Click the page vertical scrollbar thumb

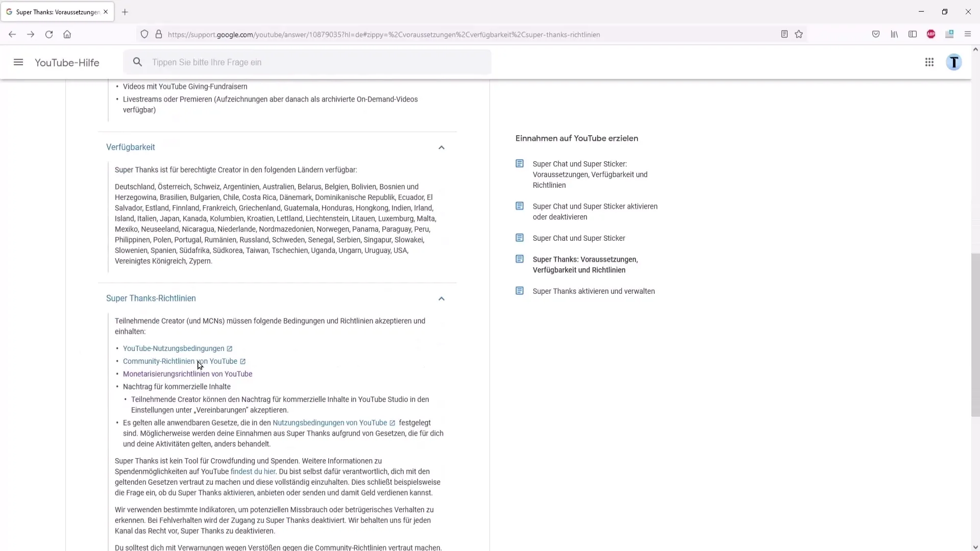coord(975,335)
